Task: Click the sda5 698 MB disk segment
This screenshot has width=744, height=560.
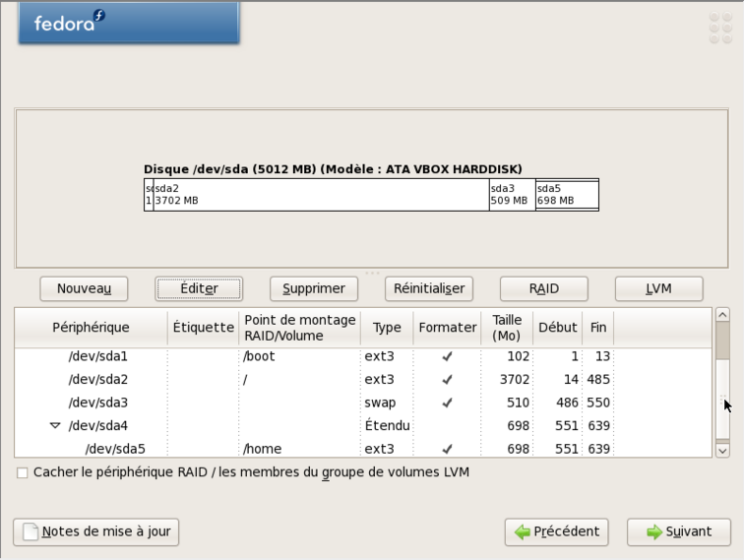Action: pos(567,195)
